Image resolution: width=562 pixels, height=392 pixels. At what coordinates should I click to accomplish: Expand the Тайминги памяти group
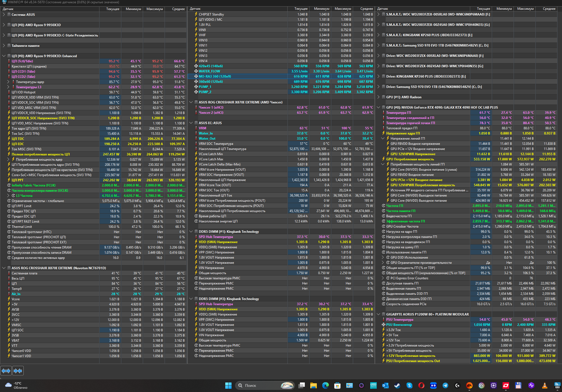click(4, 46)
